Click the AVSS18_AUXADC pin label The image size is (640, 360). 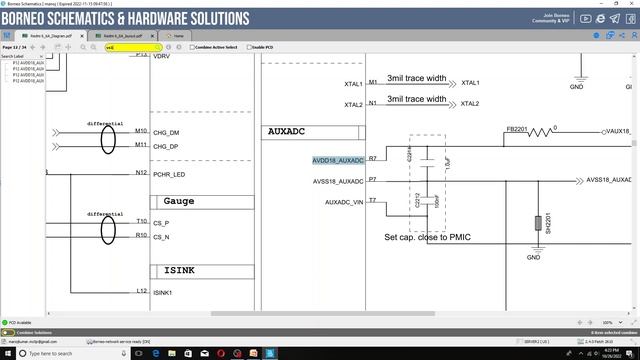click(x=338, y=181)
